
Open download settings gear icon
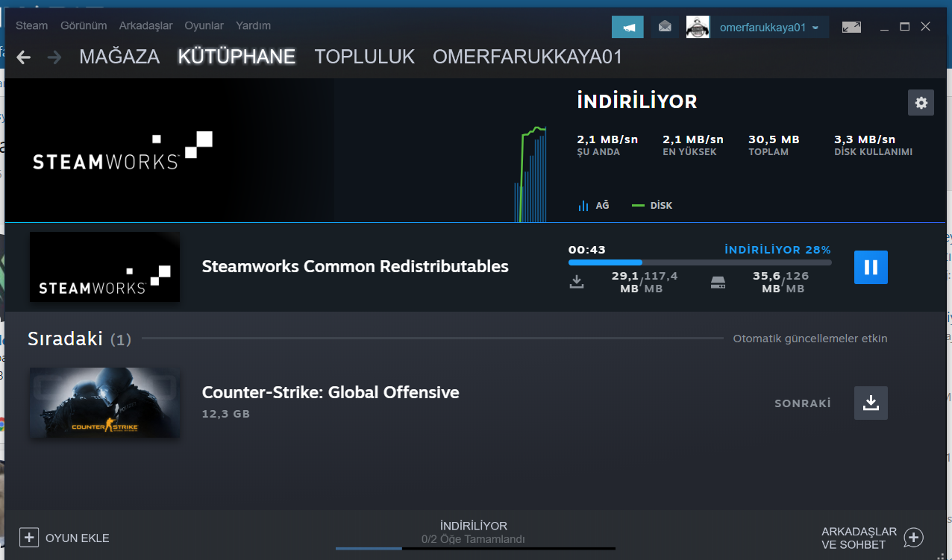[x=921, y=103]
